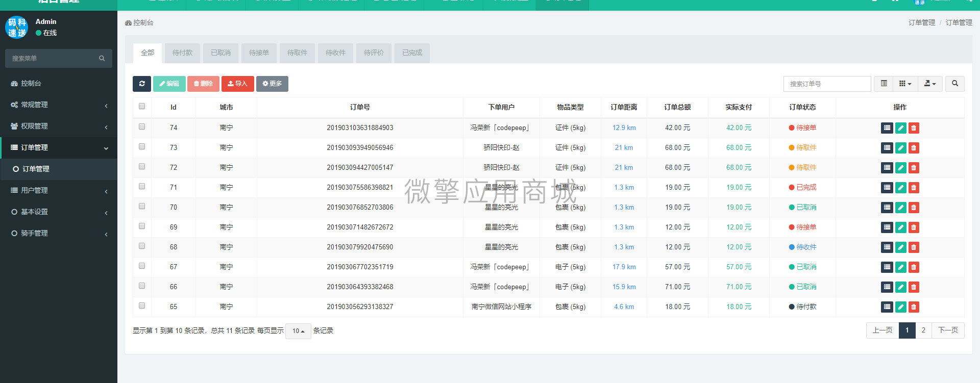Switch to the 待付款 tab
Screen dimensions: 980x383
click(x=182, y=53)
